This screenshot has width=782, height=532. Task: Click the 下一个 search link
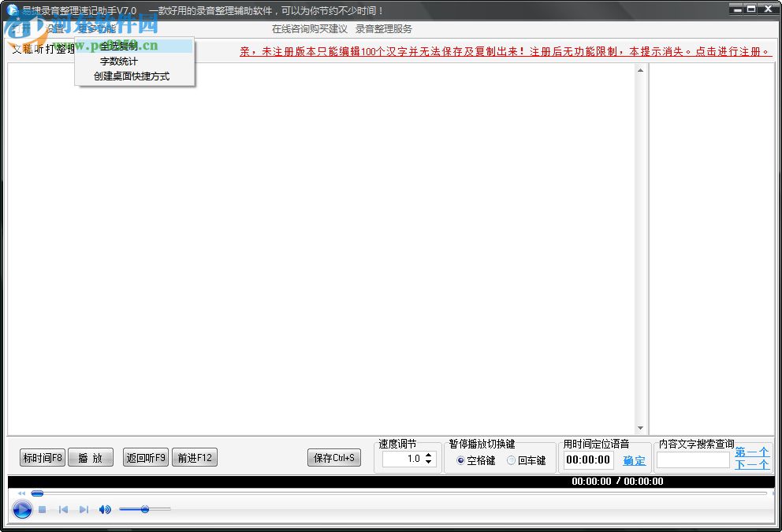(x=750, y=464)
